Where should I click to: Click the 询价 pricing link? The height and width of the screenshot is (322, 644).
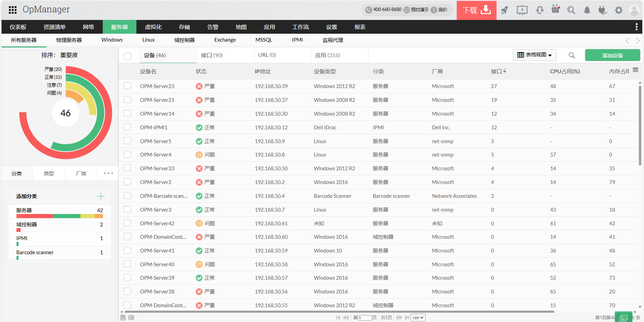439,10
